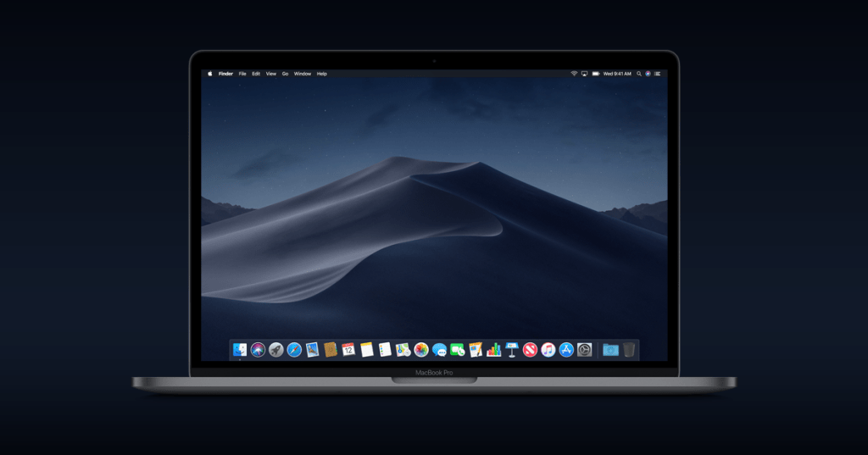This screenshot has height=455, width=868.
Task: Open Spotlight search magnifier icon
Action: point(639,74)
